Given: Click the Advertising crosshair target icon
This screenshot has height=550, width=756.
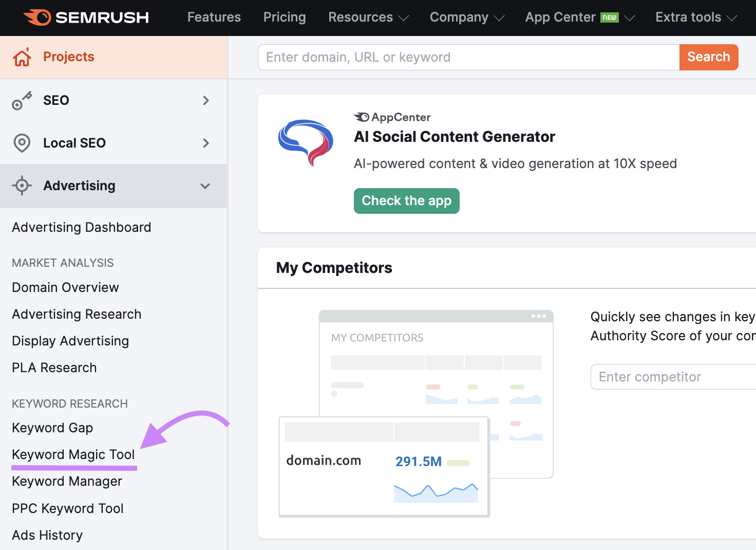Looking at the screenshot, I should [x=22, y=186].
